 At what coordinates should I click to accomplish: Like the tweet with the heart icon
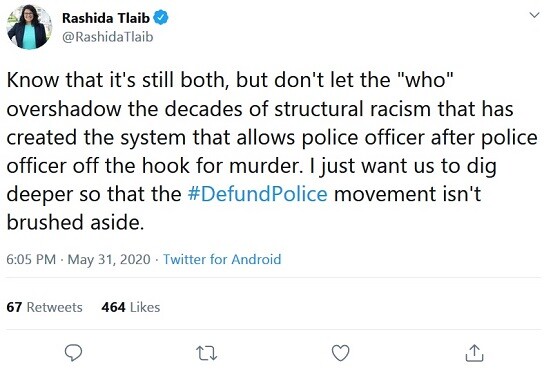[x=341, y=353]
